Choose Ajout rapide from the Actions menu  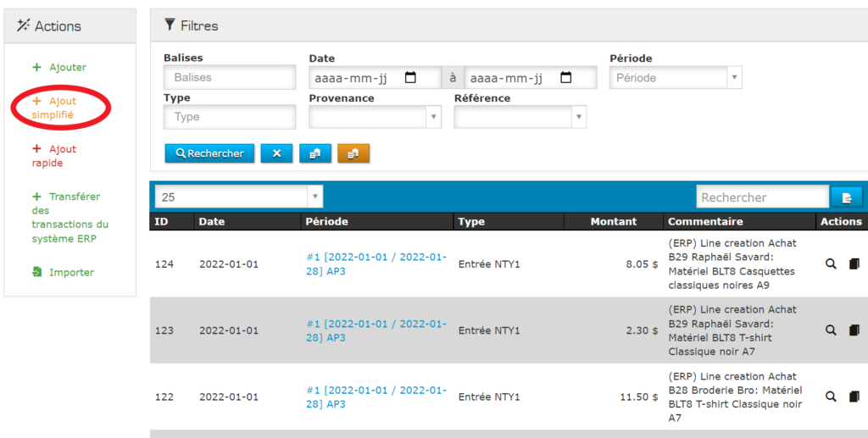coord(54,156)
